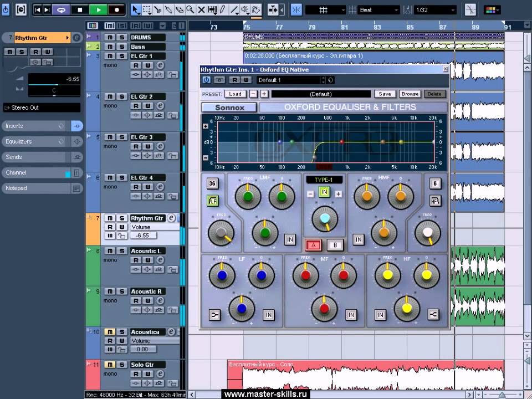Toggle the LF filter button
Screen dimensions: 532x399
pos(213,201)
